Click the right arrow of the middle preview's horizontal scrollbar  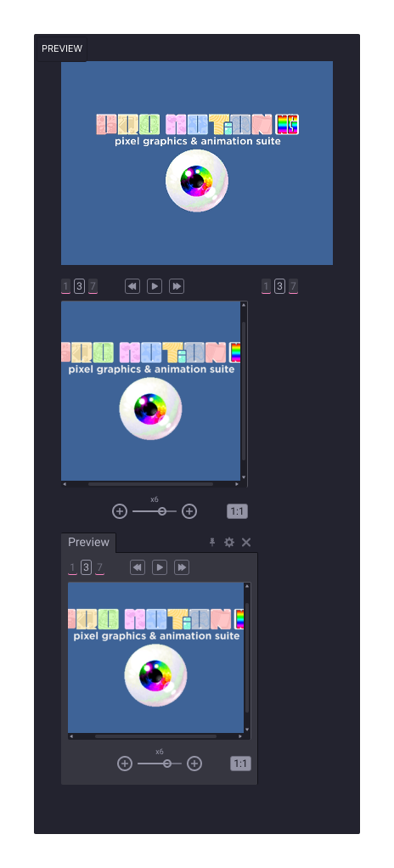[x=237, y=484]
